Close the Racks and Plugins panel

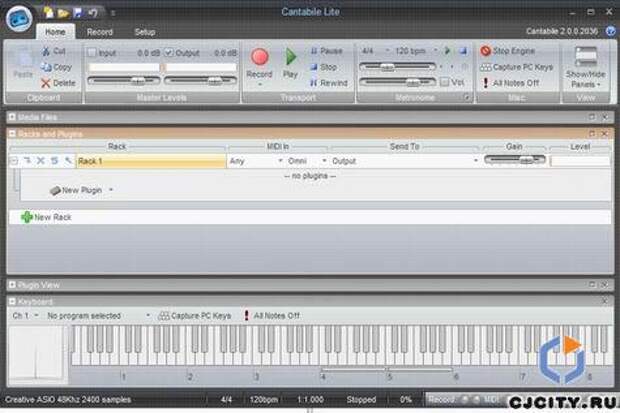pos(605,134)
